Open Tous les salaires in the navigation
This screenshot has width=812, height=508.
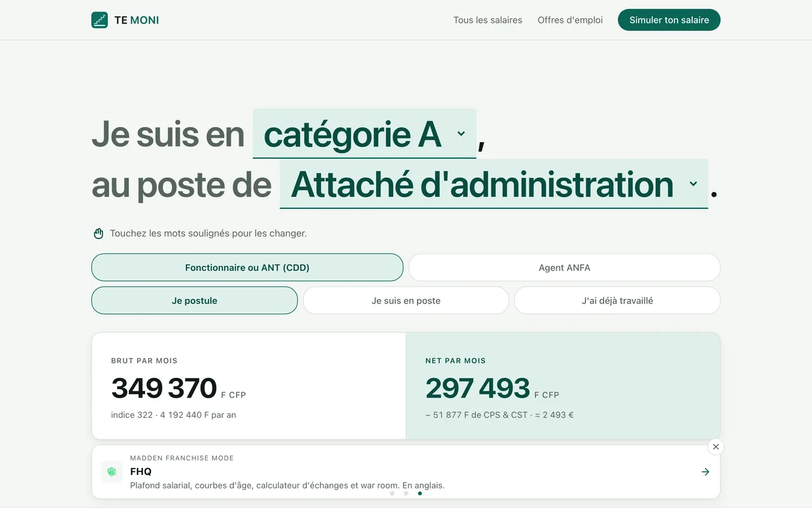coord(488,20)
